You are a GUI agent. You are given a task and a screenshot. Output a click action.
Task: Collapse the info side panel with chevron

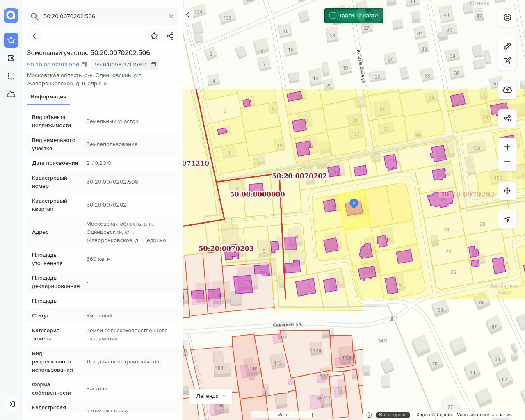coord(188,15)
